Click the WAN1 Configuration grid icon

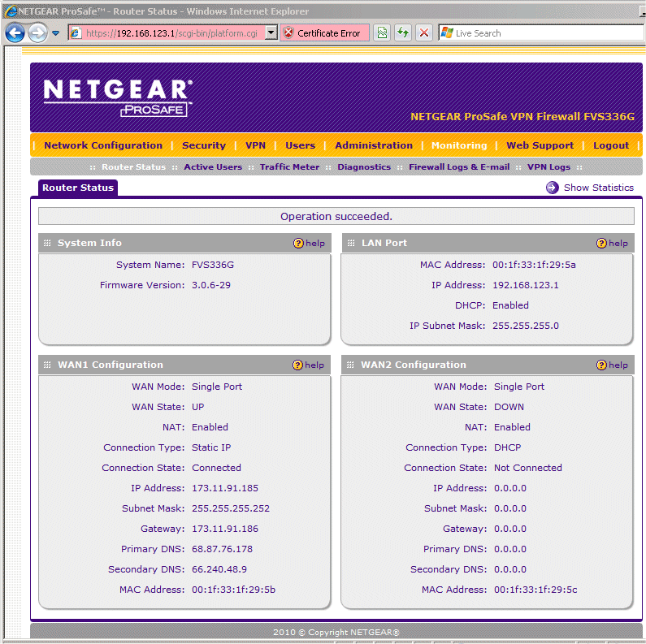[47, 365]
